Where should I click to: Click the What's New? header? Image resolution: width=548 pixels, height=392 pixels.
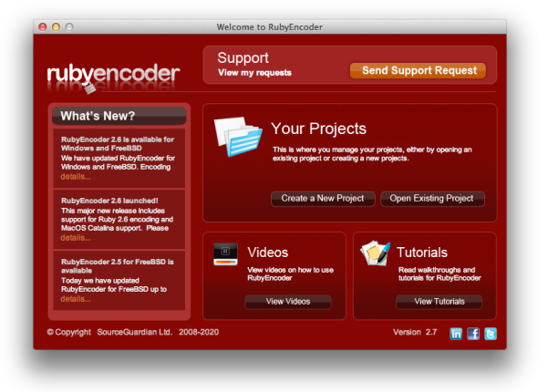119,116
